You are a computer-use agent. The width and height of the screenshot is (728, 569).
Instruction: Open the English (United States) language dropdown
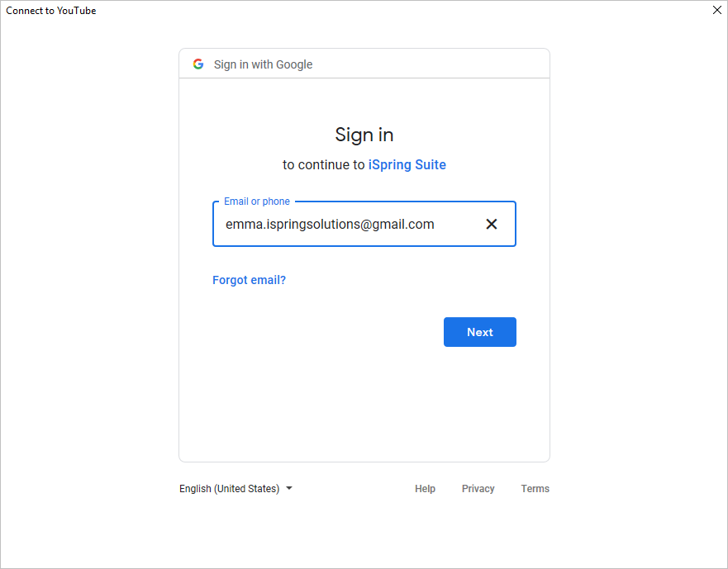(236, 488)
